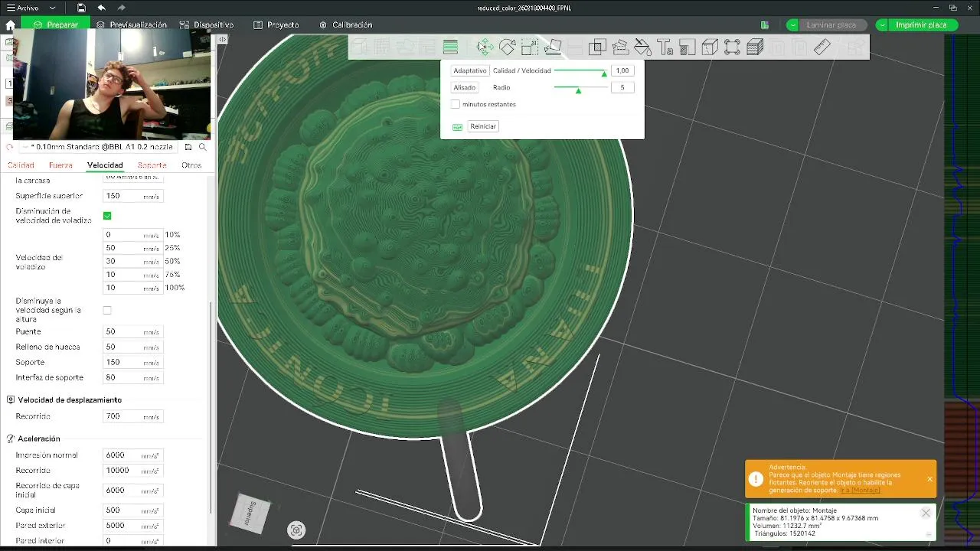Image resolution: width=980 pixels, height=551 pixels.
Task: Select the Lay on face tool
Action: click(x=553, y=47)
